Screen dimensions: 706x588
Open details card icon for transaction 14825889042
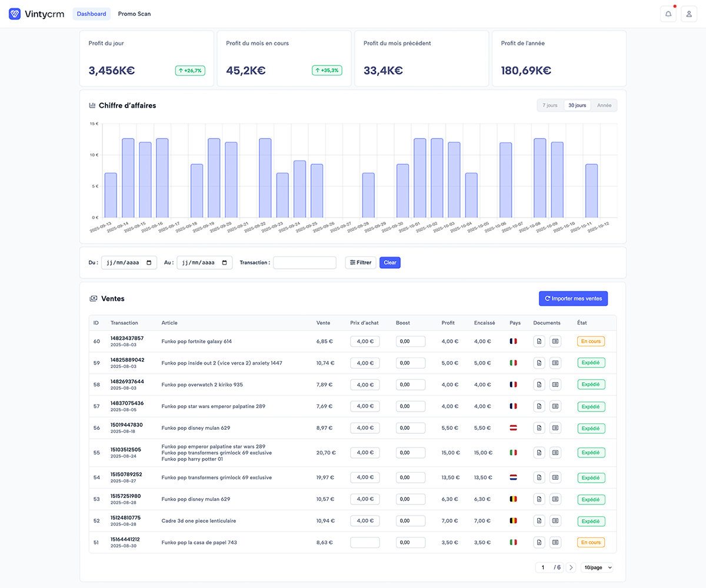click(x=555, y=363)
